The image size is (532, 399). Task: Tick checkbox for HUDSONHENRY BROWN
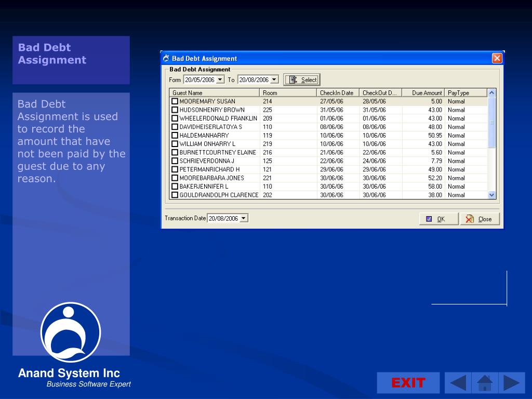click(175, 110)
